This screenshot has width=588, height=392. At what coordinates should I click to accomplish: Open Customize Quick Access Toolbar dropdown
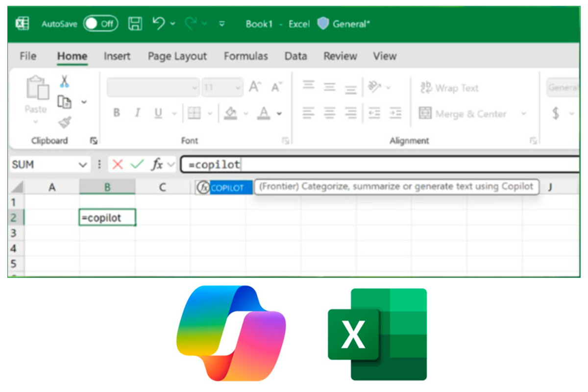222,24
